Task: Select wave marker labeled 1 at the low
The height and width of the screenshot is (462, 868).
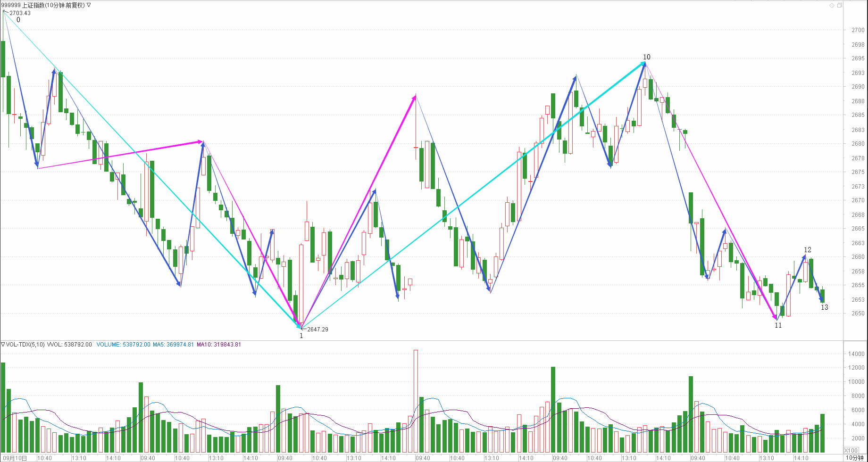Action: click(301, 336)
